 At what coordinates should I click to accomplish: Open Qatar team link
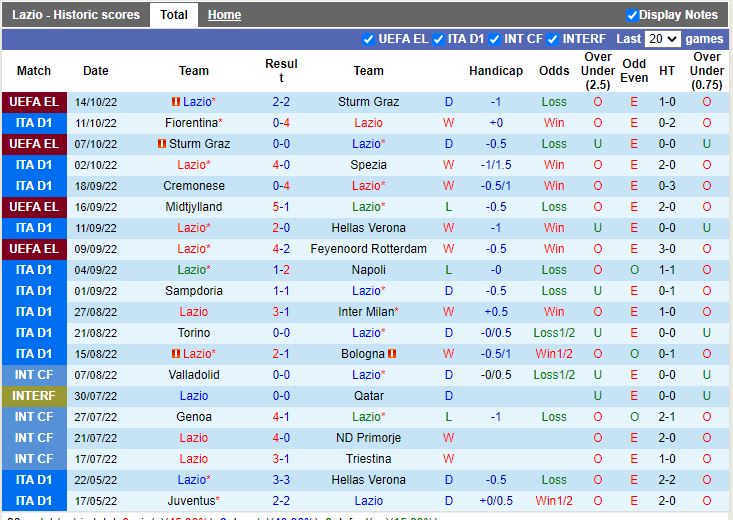pyautogui.click(x=368, y=396)
